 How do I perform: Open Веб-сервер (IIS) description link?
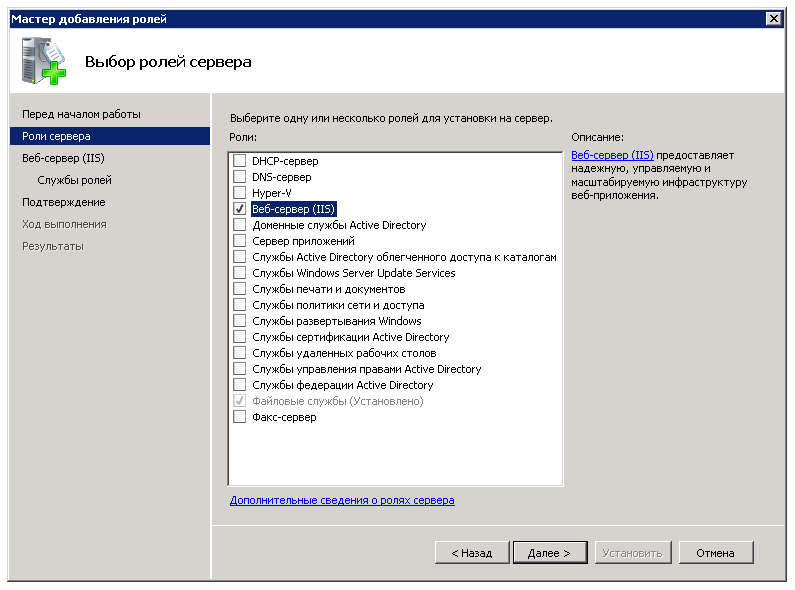point(612,156)
